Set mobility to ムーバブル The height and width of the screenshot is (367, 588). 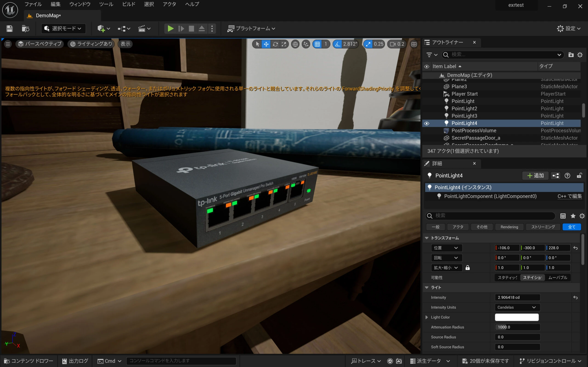pyautogui.click(x=558, y=278)
